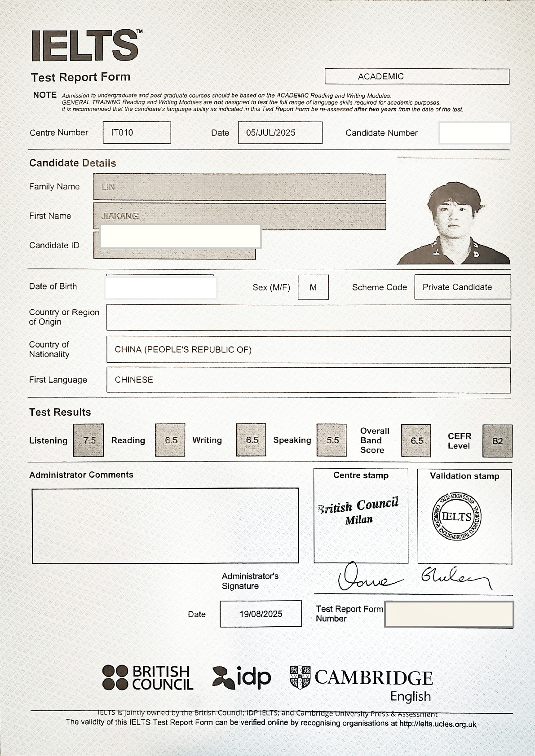The height and width of the screenshot is (756, 535).
Task: Click the Scheme Code Private Candidate box
Action: pos(463,287)
